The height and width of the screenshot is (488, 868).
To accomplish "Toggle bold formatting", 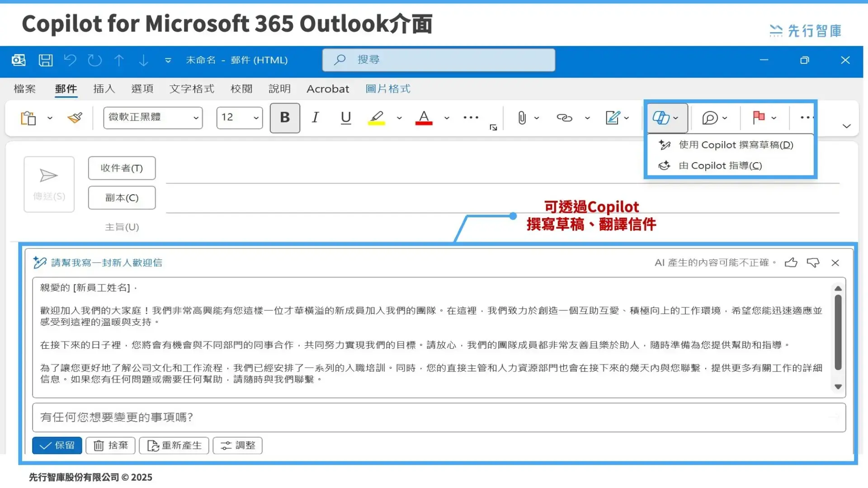I will (285, 118).
